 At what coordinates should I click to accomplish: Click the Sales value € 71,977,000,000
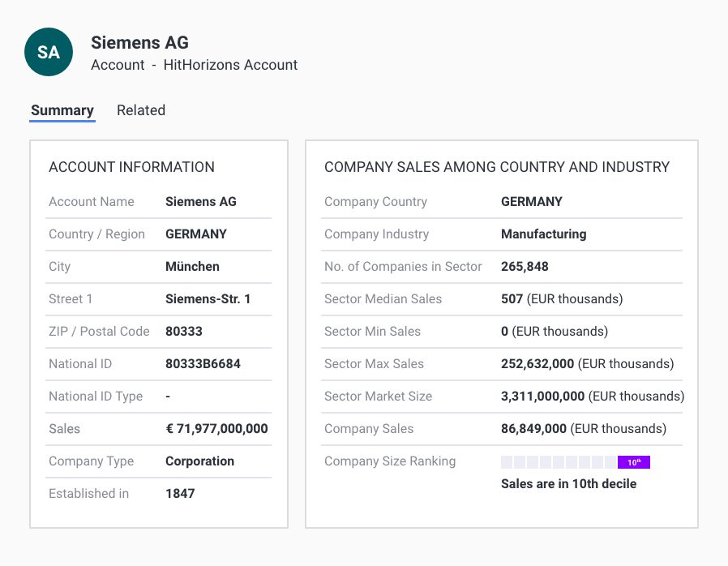[x=216, y=429]
